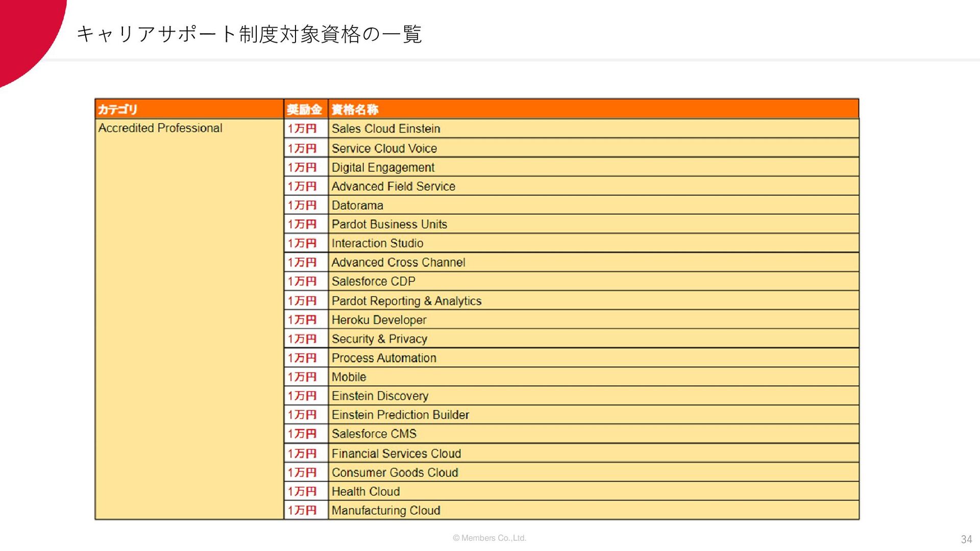Viewport: 980px width, 551px height.
Task: Click the © Members Co.,Ltd. footer text
Action: [x=489, y=538]
